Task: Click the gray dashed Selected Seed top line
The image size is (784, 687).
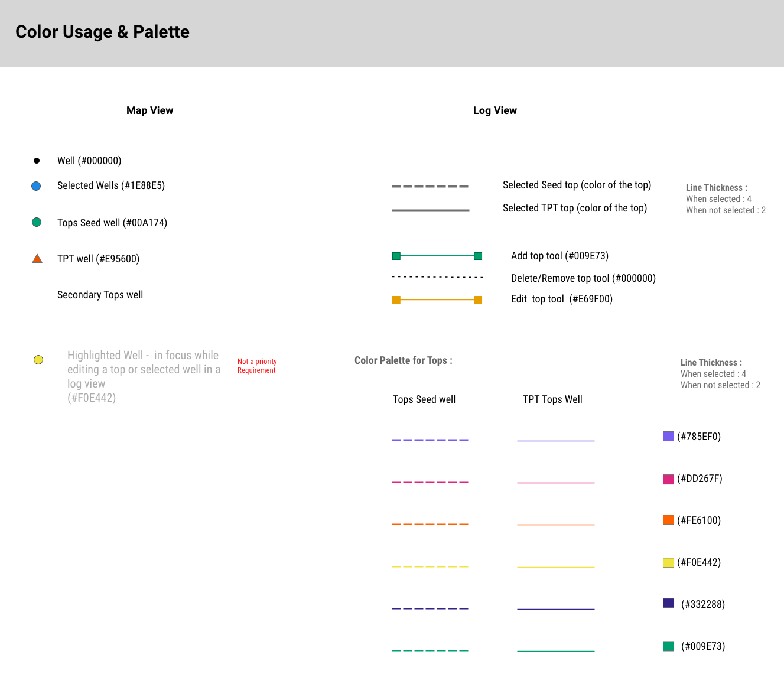Action: coord(430,186)
